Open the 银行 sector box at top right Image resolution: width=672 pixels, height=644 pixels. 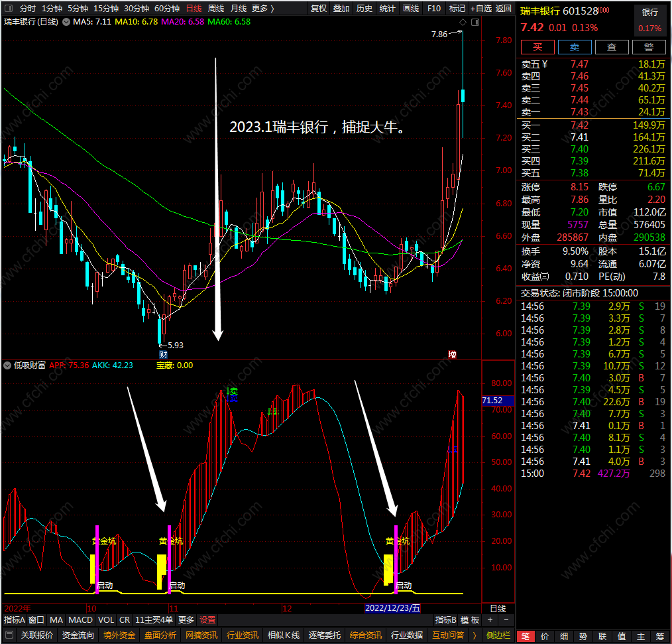pyautogui.click(x=649, y=20)
